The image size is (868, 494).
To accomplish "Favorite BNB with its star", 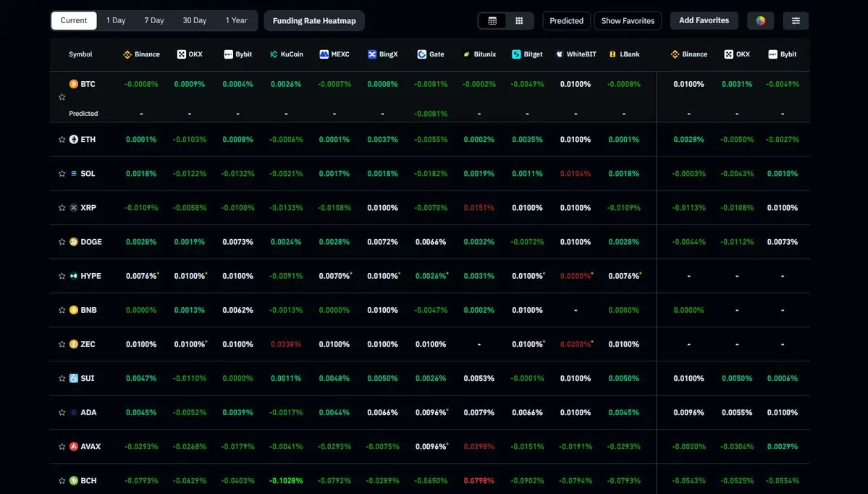I will tap(62, 310).
